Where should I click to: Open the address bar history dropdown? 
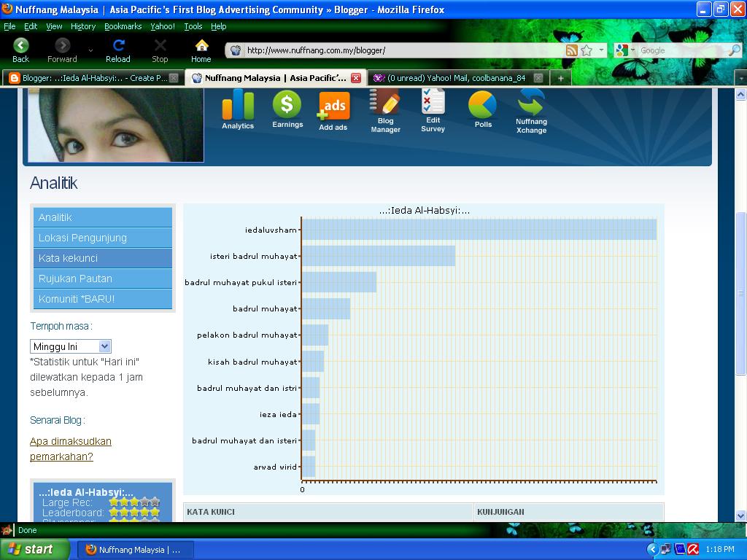click(x=601, y=50)
